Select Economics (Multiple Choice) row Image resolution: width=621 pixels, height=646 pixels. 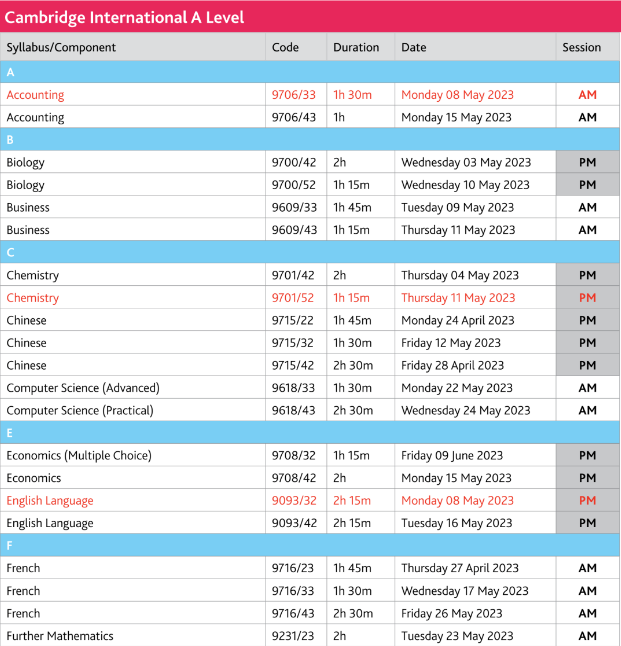(310, 455)
